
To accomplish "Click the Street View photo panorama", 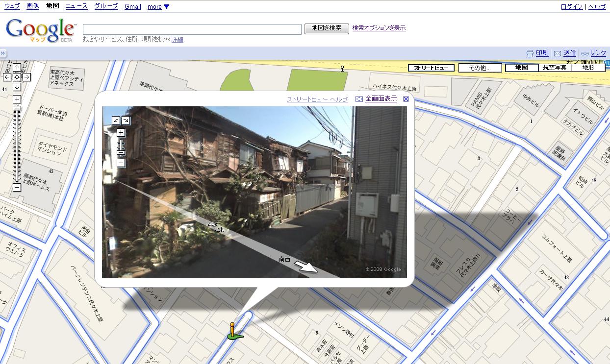I will [254, 192].
